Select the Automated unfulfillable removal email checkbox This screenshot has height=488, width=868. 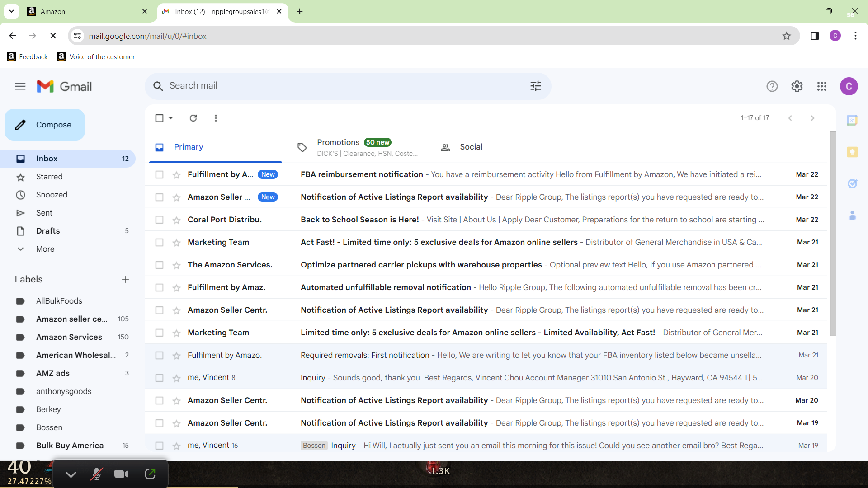(x=159, y=287)
